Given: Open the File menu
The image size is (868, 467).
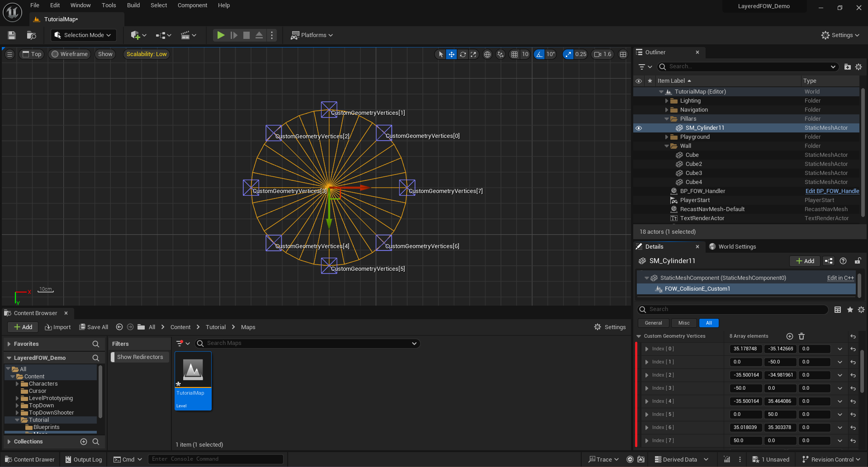Looking at the screenshot, I should coord(35,5).
